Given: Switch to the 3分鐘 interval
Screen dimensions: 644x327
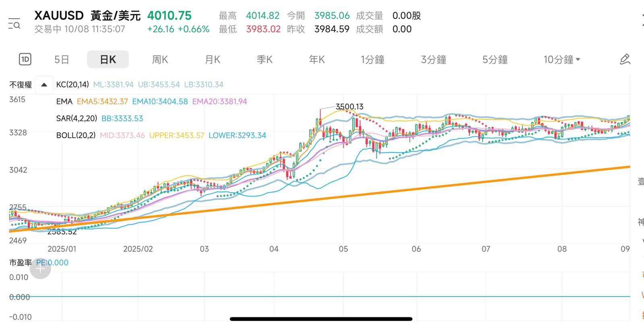Looking at the screenshot, I should (433, 60).
